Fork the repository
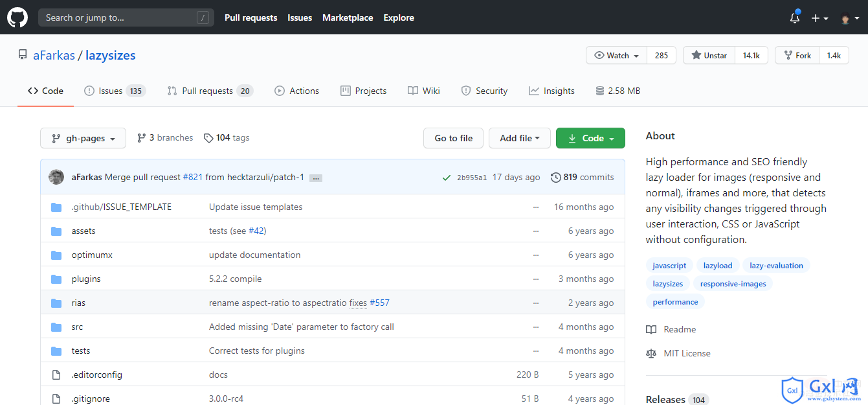868x405 pixels. pos(797,56)
